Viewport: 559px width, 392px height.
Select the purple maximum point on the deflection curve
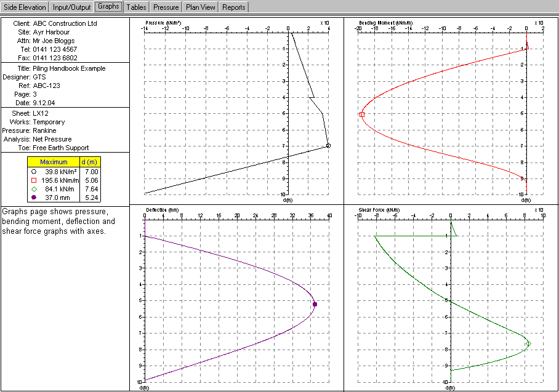[315, 304]
